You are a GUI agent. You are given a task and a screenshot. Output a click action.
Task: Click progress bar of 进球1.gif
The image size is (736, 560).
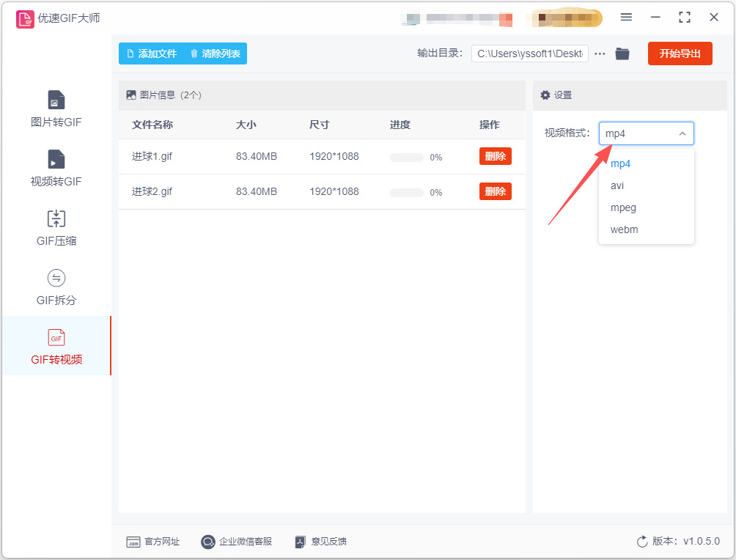pyautogui.click(x=407, y=158)
